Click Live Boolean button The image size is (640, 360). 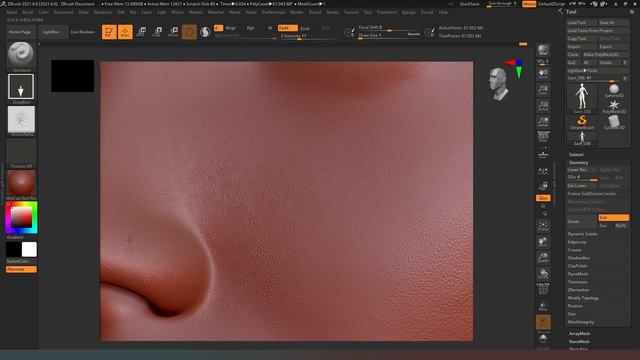click(x=82, y=32)
